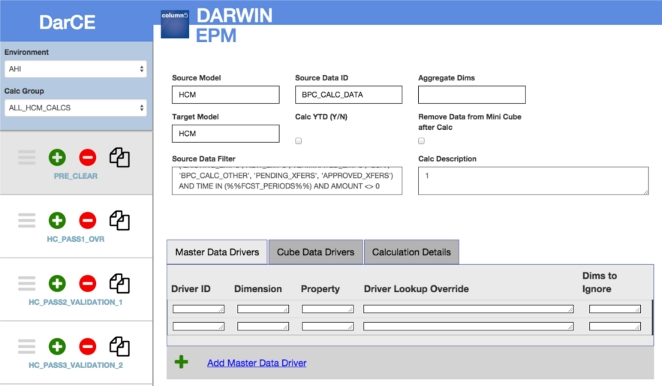Delete the HC_PASS2_VALIDATION_1 calc
Image resolution: width=662 pixels, height=386 pixels.
87,283
